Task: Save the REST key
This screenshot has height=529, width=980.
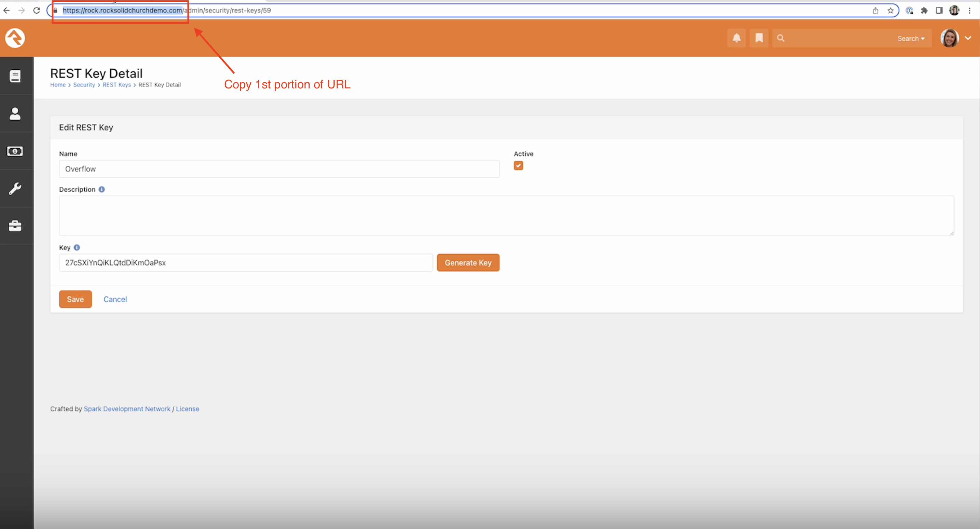Action: pyautogui.click(x=75, y=299)
